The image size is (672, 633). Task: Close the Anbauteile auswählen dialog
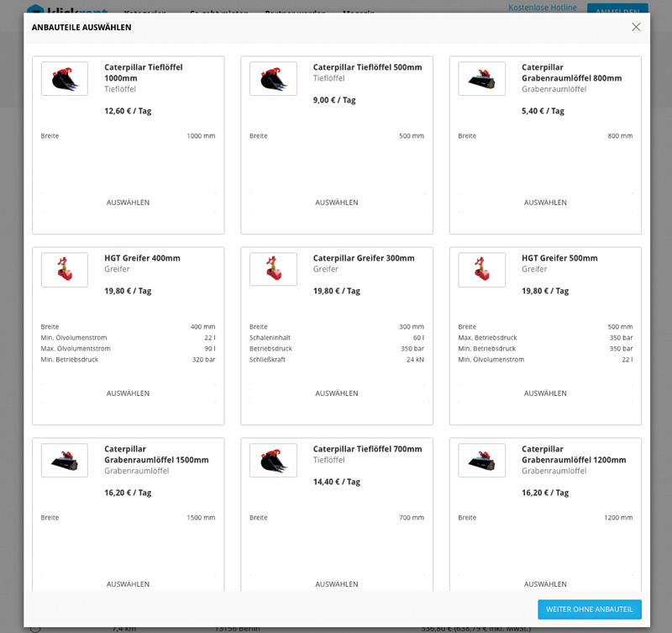pos(636,27)
